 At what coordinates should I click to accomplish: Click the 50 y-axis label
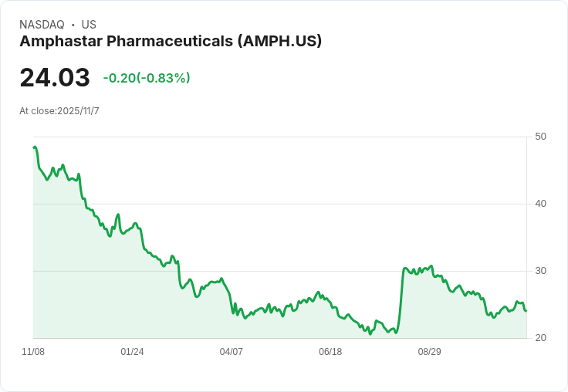tap(540, 137)
